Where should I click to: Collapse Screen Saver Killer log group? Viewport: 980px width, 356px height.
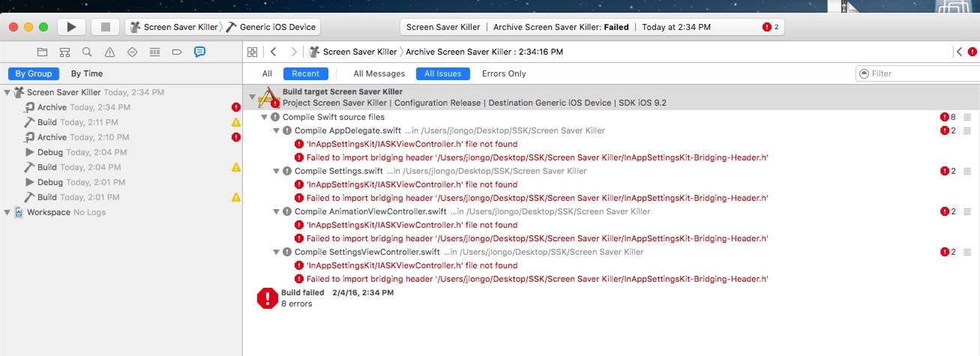[x=7, y=92]
